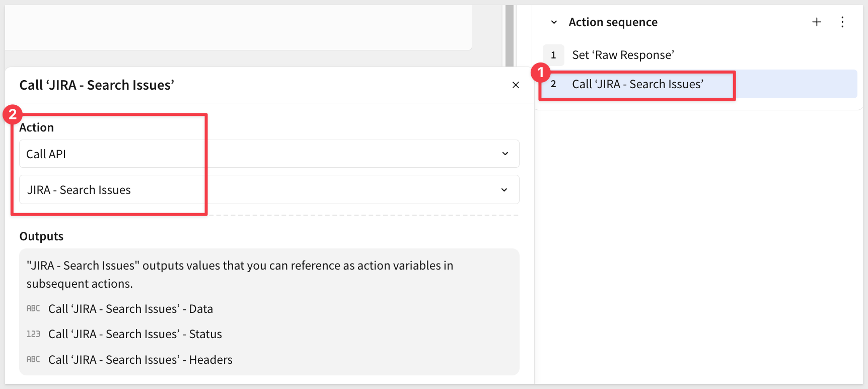Click the ABC type icon beside Data output
Image resolution: width=868 pixels, height=389 pixels.
point(33,308)
